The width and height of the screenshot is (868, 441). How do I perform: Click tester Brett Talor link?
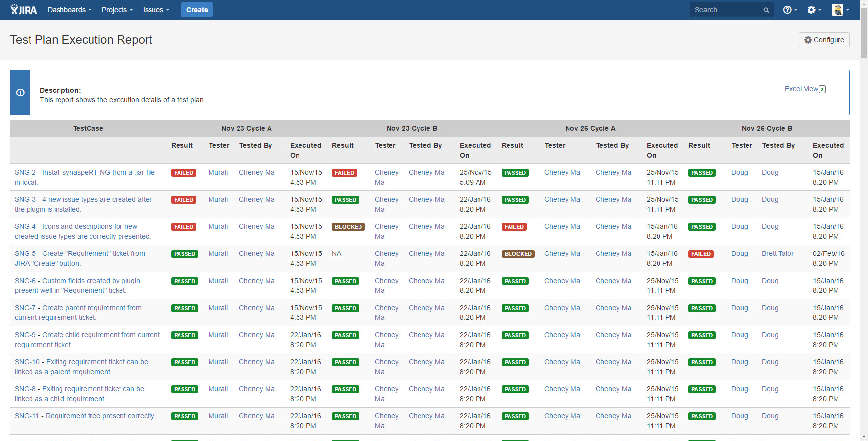(778, 253)
